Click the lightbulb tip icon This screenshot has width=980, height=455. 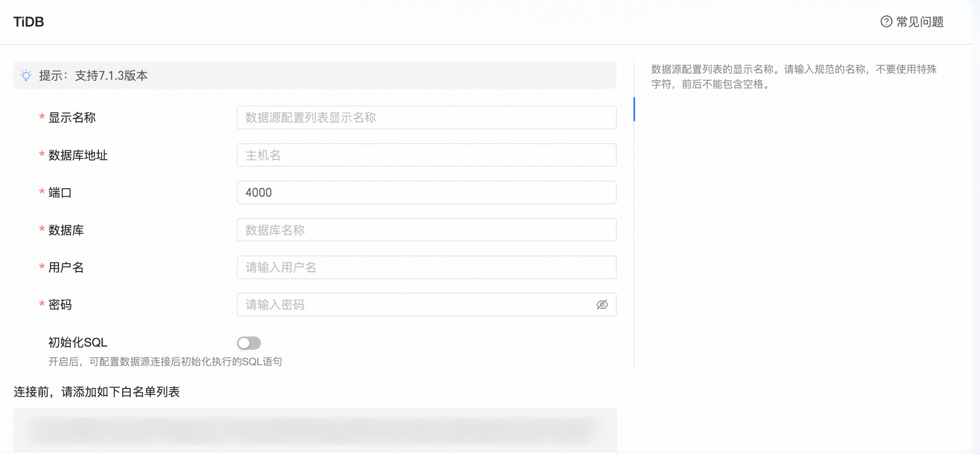[26, 75]
